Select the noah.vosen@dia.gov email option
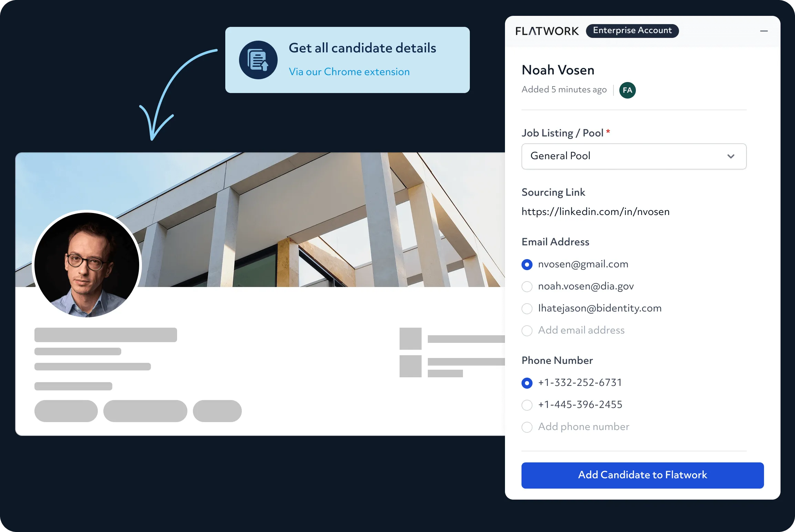This screenshot has height=532, width=795. [527, 287]
